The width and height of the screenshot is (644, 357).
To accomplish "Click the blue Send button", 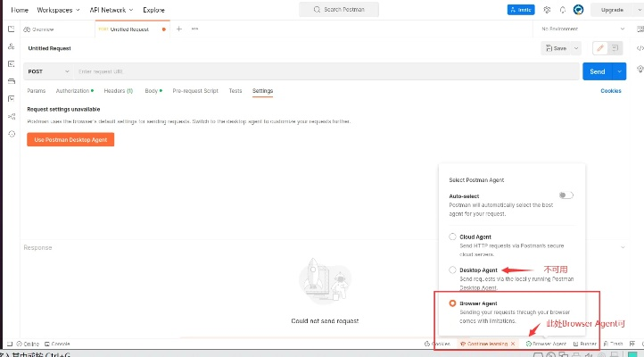I will 596,71.
